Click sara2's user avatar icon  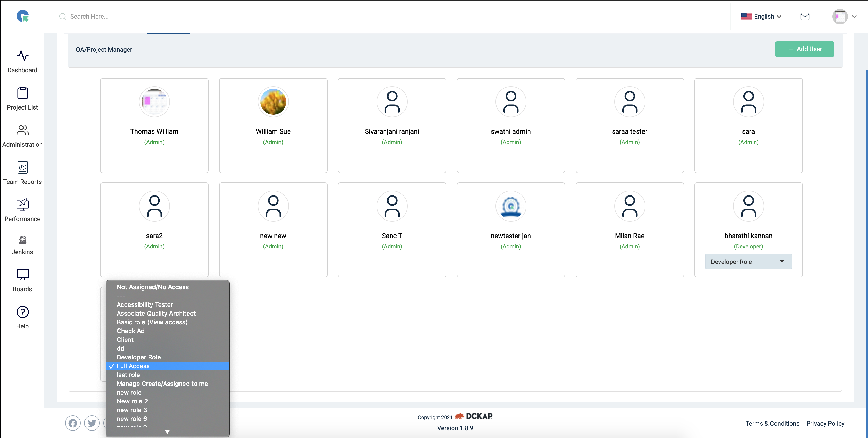[154, 206]
